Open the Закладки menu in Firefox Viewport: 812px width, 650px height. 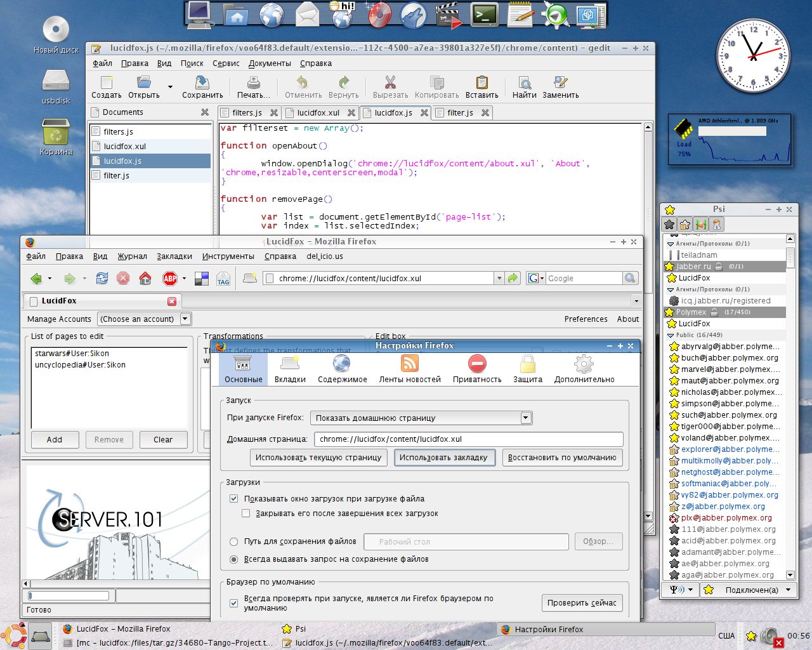(x=174, y=256)
